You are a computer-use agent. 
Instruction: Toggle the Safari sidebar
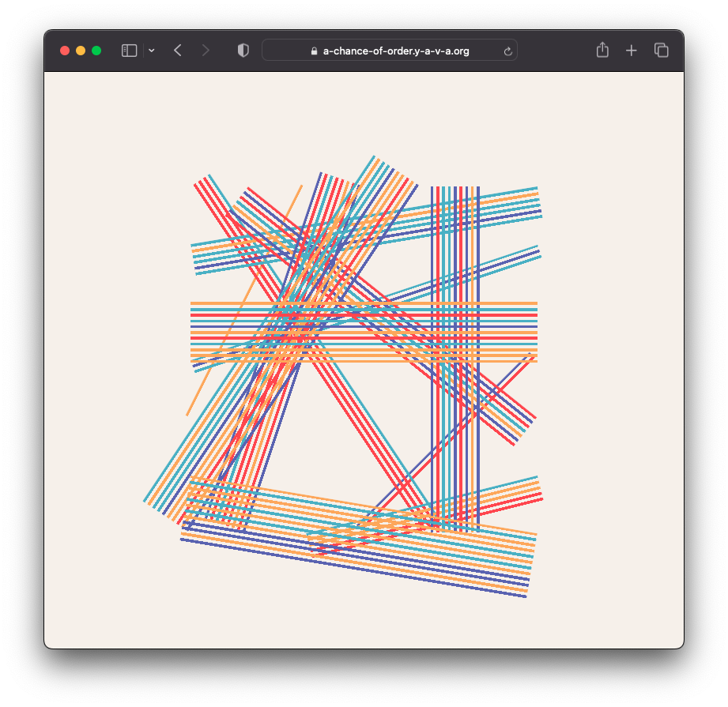(x=129, y=51)
